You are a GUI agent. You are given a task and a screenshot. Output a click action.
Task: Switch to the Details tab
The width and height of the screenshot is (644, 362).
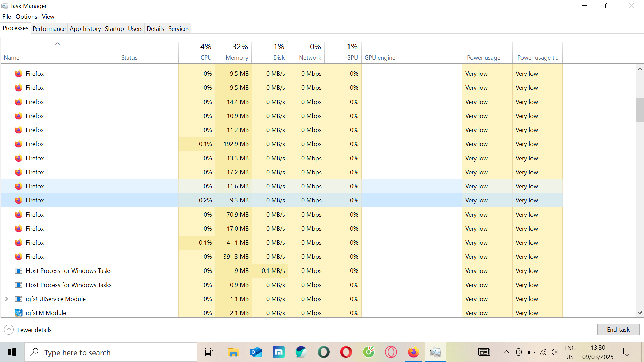click(x=155, y=29)
